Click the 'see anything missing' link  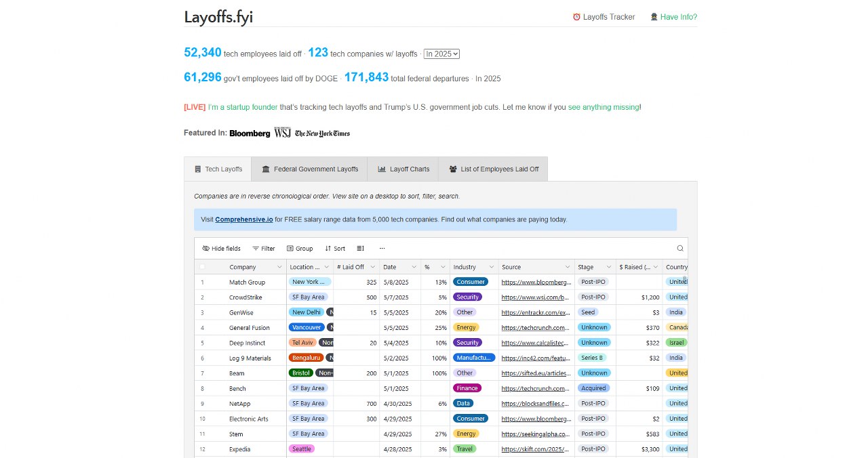(604, 107)
